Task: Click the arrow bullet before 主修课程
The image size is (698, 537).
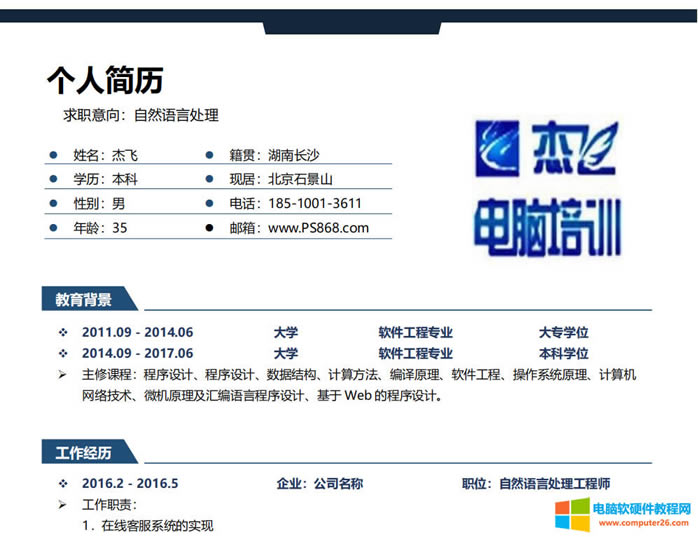Action: [x=62, y=375]
